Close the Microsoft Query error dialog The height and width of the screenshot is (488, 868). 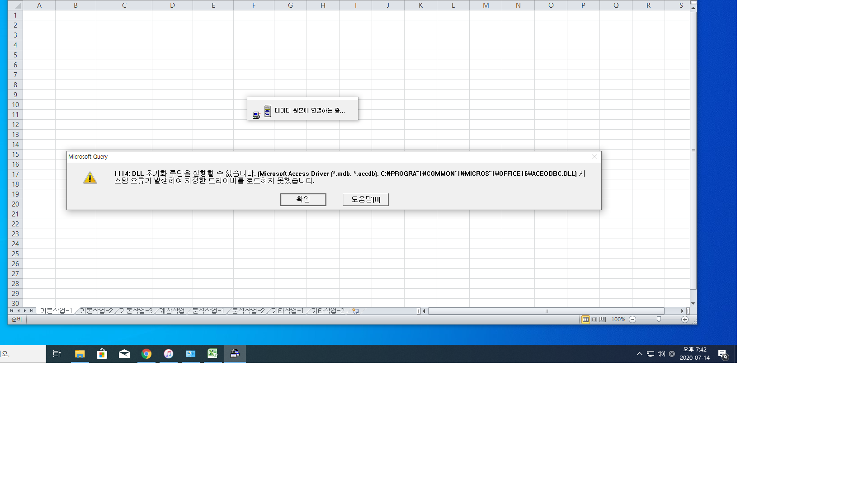(x=594, y=157)
